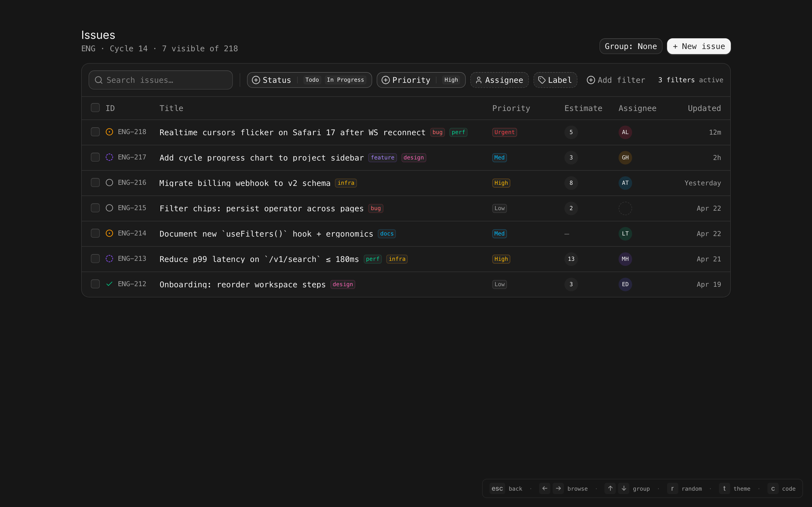
Task: Click the AL assignee avatar
Action: point(625,132)
